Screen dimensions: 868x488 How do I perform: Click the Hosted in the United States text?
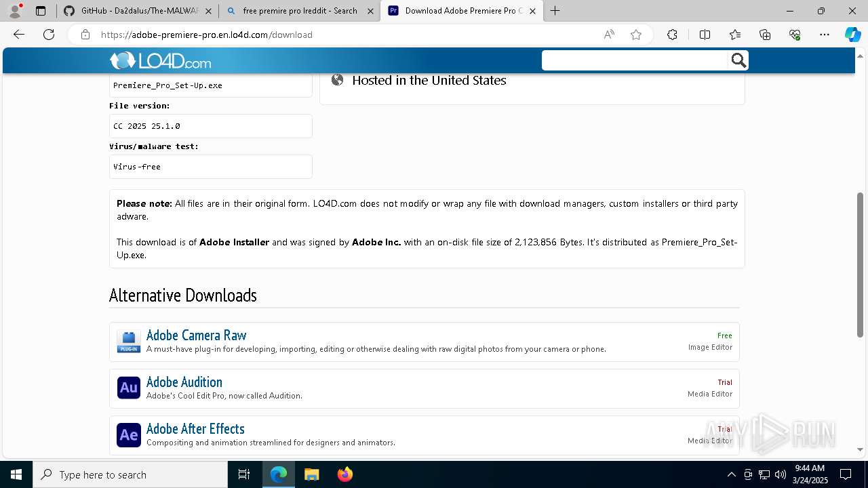429,80
